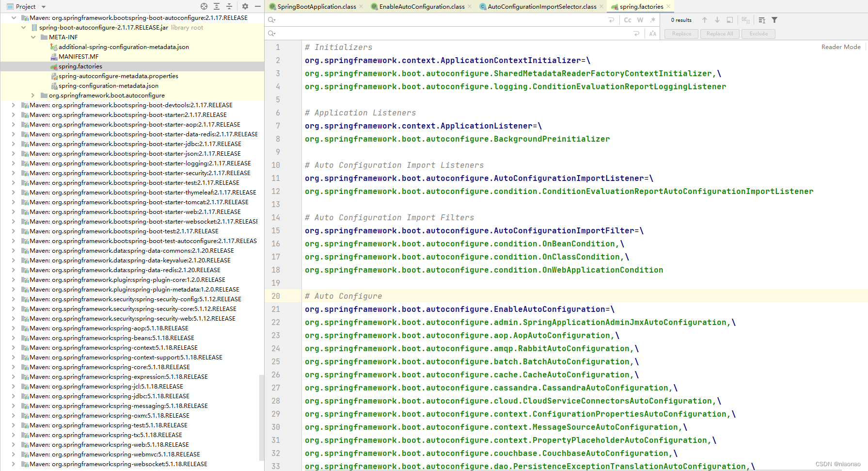Jump to previous search occurrence
This screenshot has width=868, height=471.
[x=705, y=20]
